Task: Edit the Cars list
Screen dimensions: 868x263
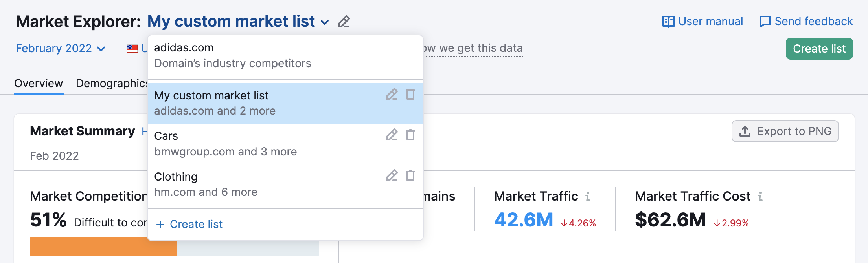Action: coord(392,135)
